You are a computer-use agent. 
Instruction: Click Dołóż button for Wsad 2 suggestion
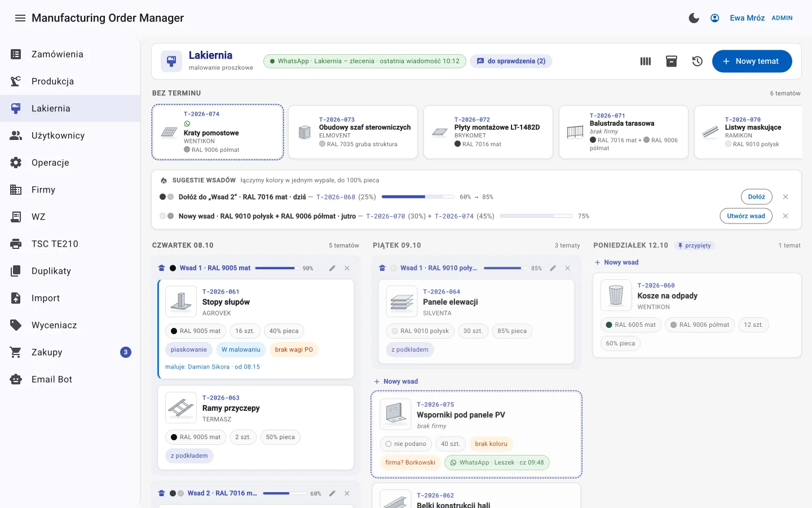(x=756, y=197)
